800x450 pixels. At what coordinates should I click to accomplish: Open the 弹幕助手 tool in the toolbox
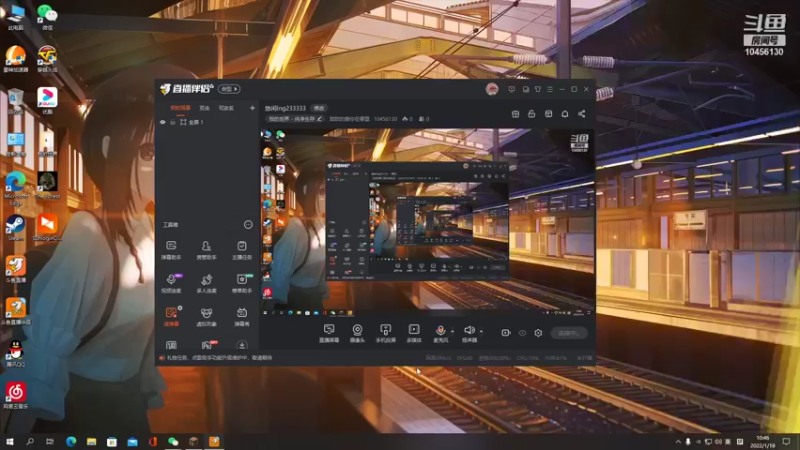171,250
